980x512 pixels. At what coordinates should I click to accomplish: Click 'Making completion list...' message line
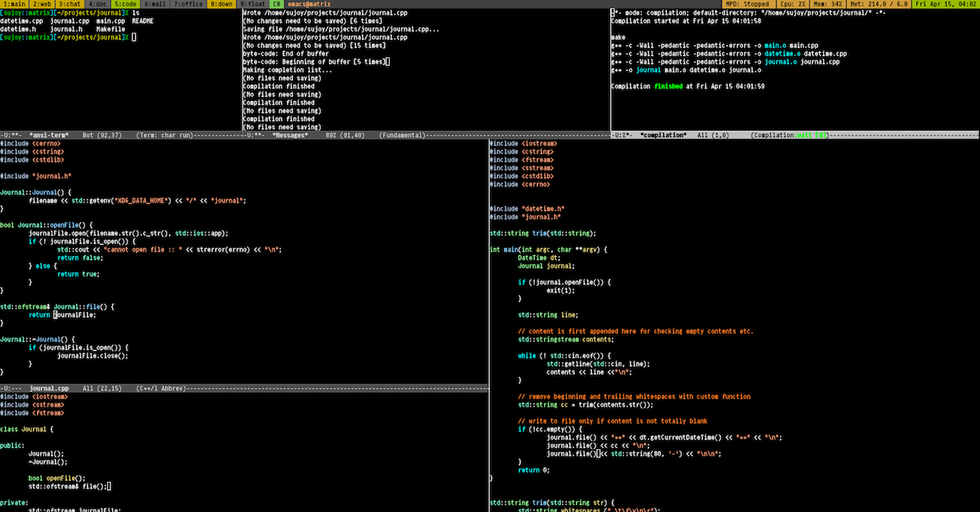point(287,69)
